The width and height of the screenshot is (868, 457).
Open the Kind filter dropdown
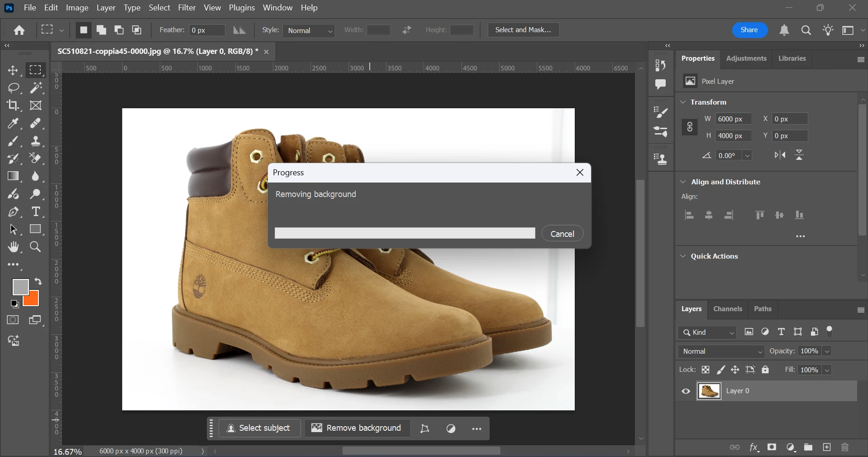(x=707, y=332)
